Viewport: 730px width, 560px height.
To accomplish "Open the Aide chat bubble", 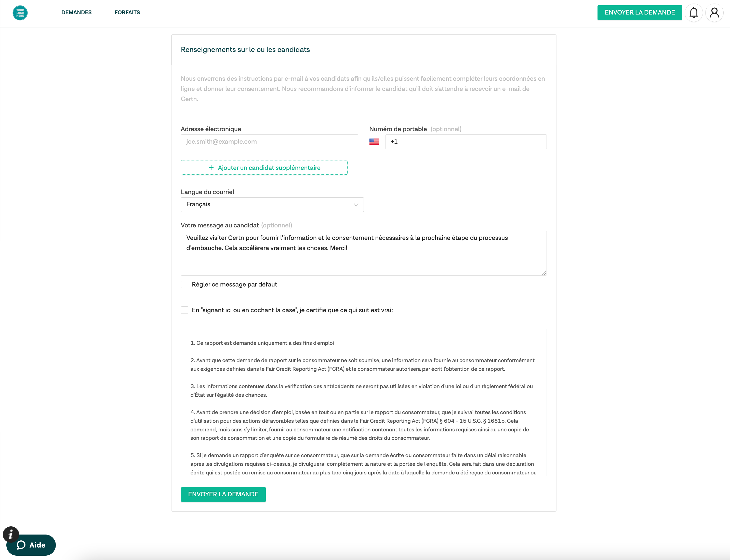I will click(x=31, y=545).
